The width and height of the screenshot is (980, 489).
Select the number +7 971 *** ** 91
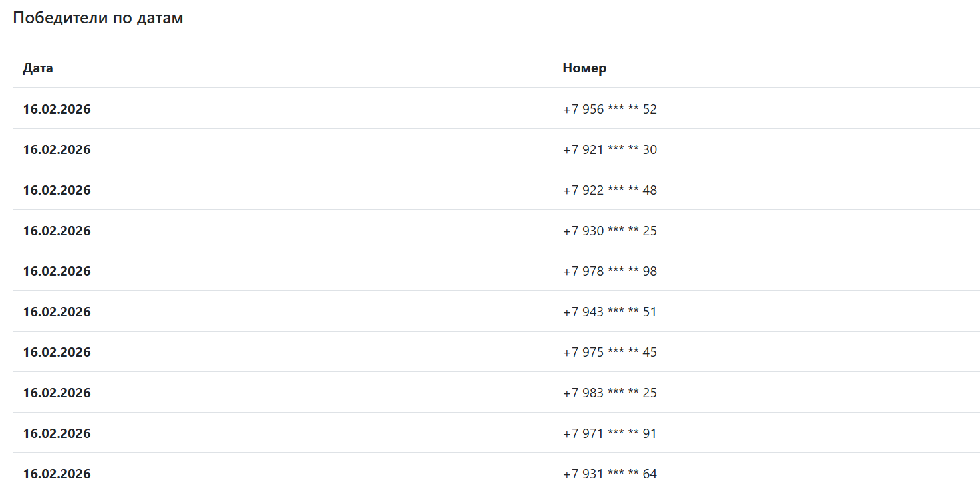[x=610, y=433]
